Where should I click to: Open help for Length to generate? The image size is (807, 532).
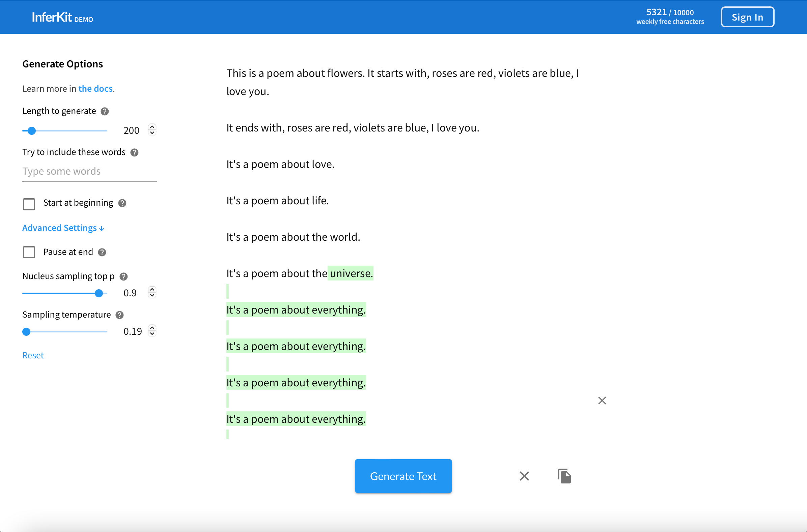[x=105, y=111]
